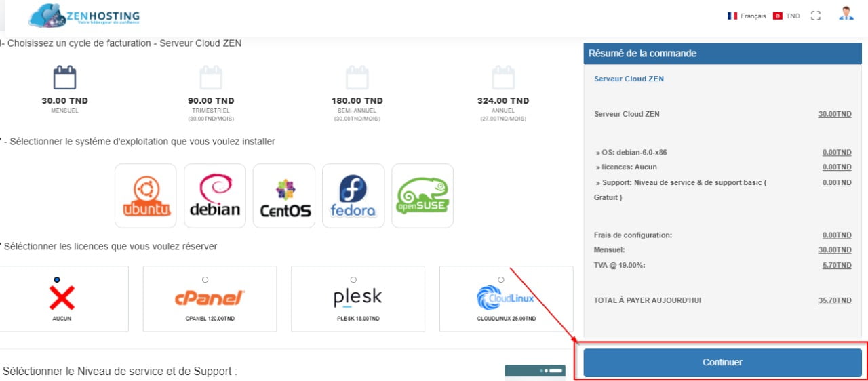This screenshot has height=381, width=868.
Task: Select the Fedora operating system icon
Action: (x=353, y=196)
